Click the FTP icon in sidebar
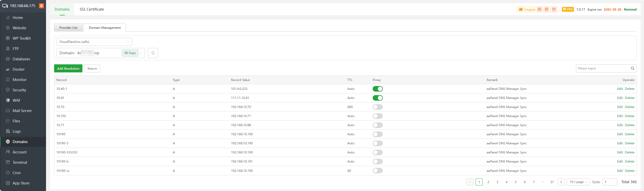 click(8, 48)
